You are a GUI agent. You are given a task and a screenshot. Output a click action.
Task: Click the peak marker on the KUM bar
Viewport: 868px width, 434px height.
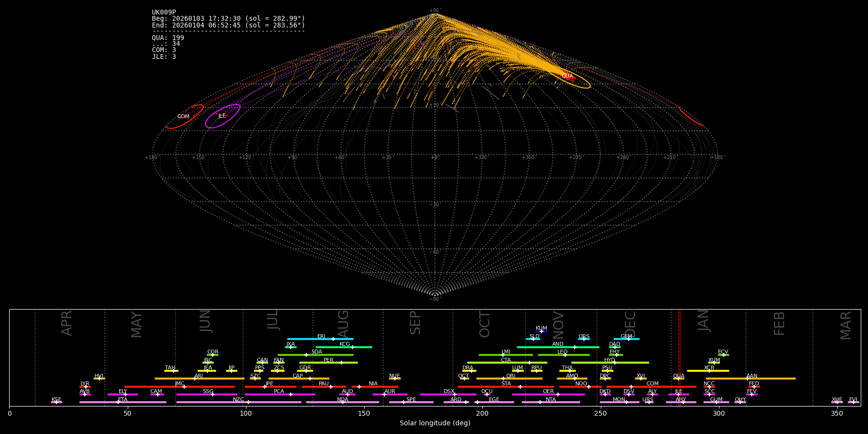point(541,331)
